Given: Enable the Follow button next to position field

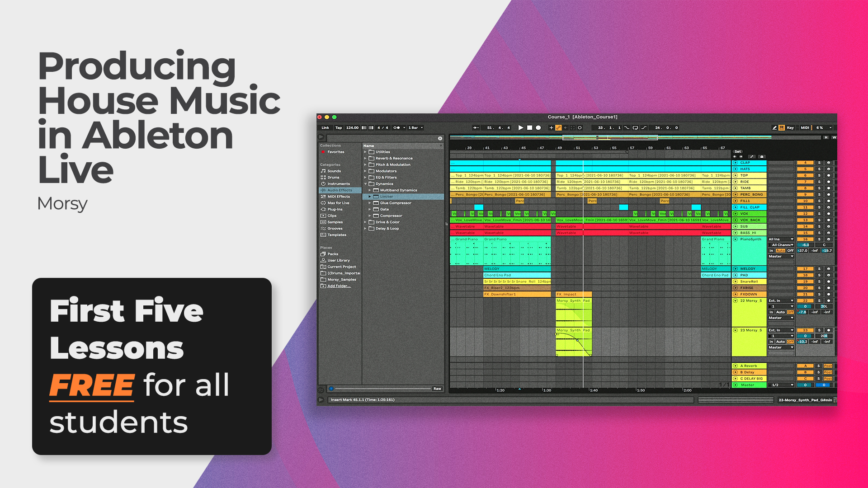Looking at the screenshot, I should [476, 128].
